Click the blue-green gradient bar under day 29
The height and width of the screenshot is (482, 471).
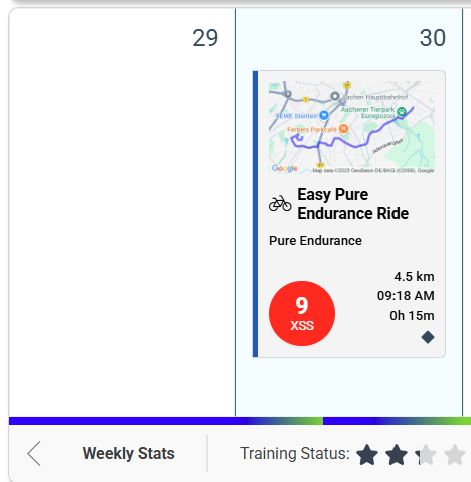click(x=166, y=421)
